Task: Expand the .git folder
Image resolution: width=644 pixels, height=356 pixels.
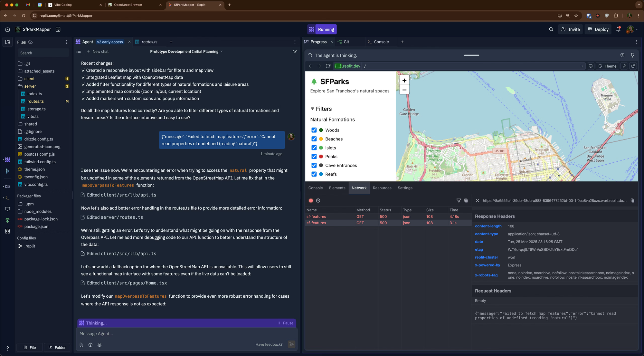Action: pyautogui.click(x=43, y=64)
